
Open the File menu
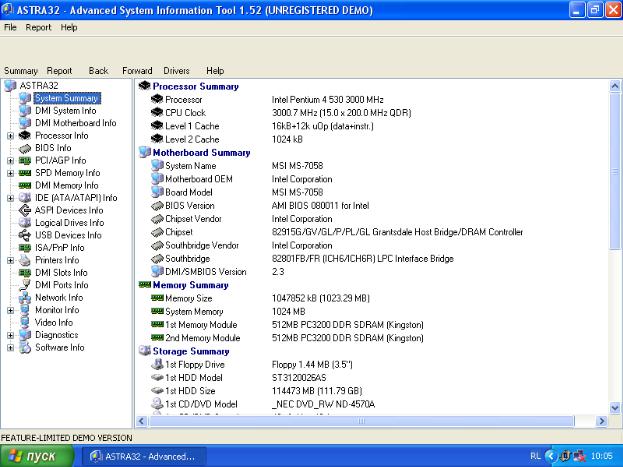click(10, 27)
